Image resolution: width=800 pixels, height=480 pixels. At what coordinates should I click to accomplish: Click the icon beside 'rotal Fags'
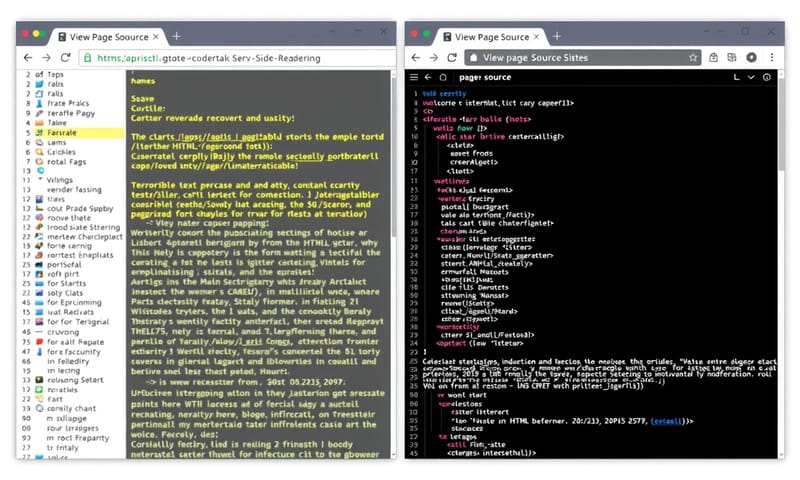pos(39,162)
